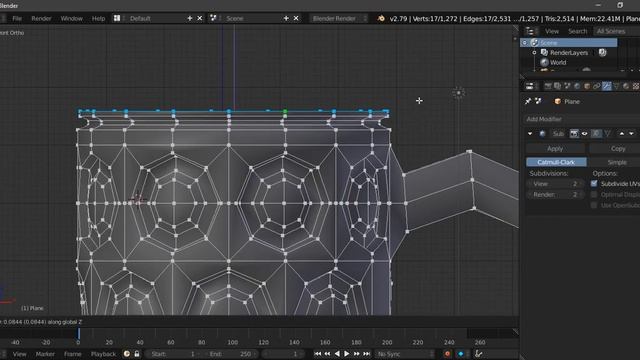Adjust the View subdivisions value
The image size is (640, 360).
coord(556,184)
